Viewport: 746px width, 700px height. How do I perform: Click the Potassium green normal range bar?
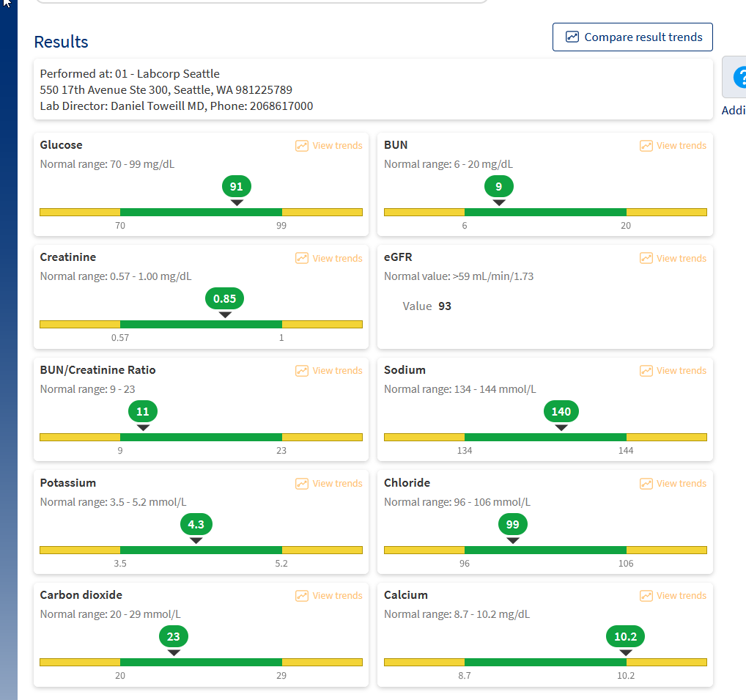pos(201,550)
